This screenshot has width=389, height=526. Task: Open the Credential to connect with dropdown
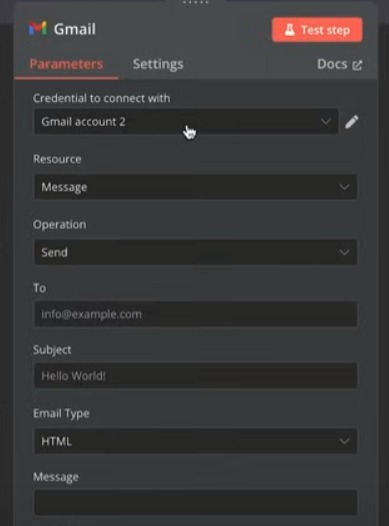click(x=186, y=121)
